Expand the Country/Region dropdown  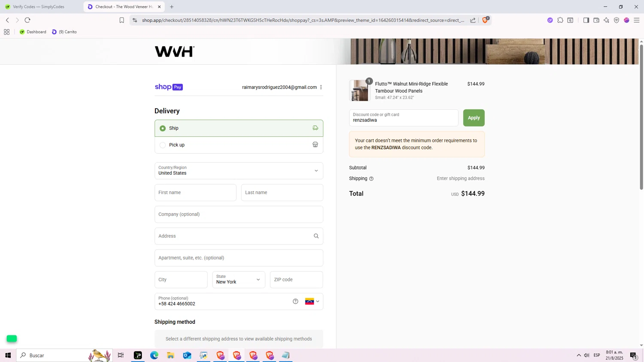[x=239, y=171]
